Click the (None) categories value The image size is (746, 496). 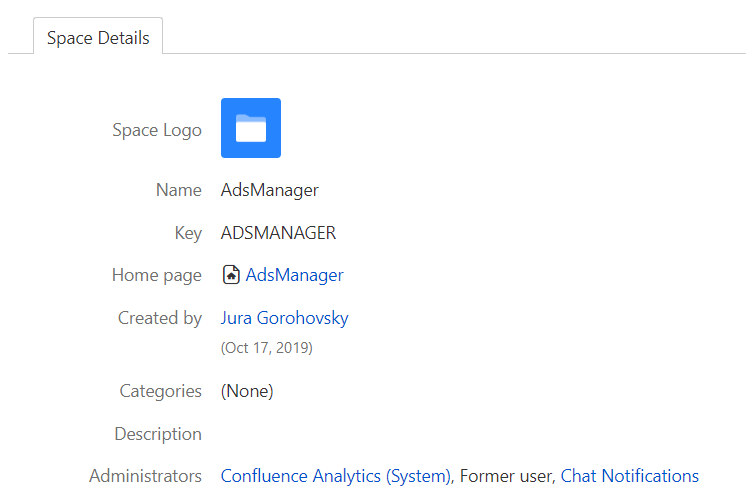click(247, 391)
